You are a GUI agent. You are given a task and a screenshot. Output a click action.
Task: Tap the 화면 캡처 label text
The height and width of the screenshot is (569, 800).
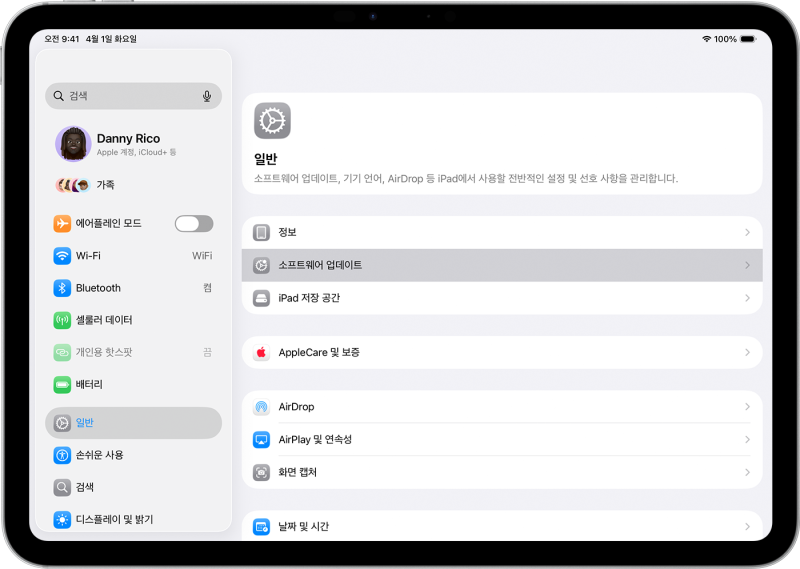tap(297, 473)
